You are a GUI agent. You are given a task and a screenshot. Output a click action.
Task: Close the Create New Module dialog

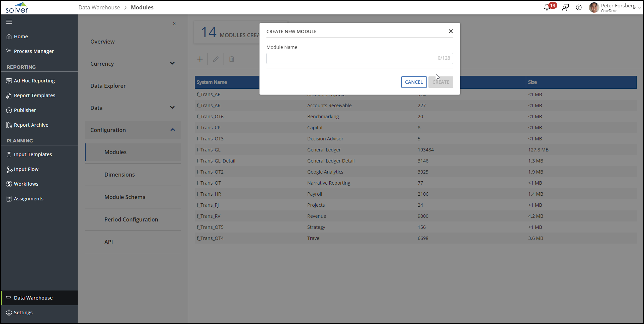point(451,31)
